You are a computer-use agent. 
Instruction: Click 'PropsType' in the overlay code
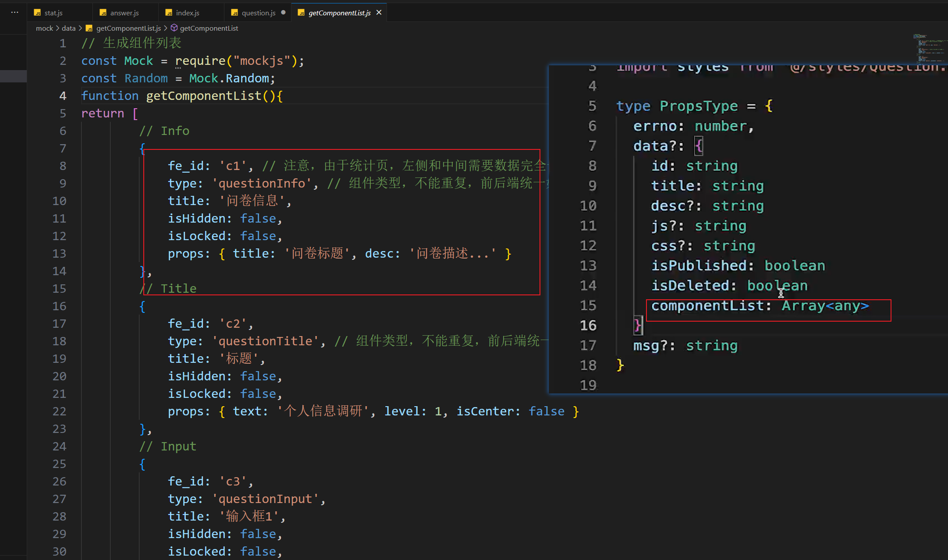point(699,106)
